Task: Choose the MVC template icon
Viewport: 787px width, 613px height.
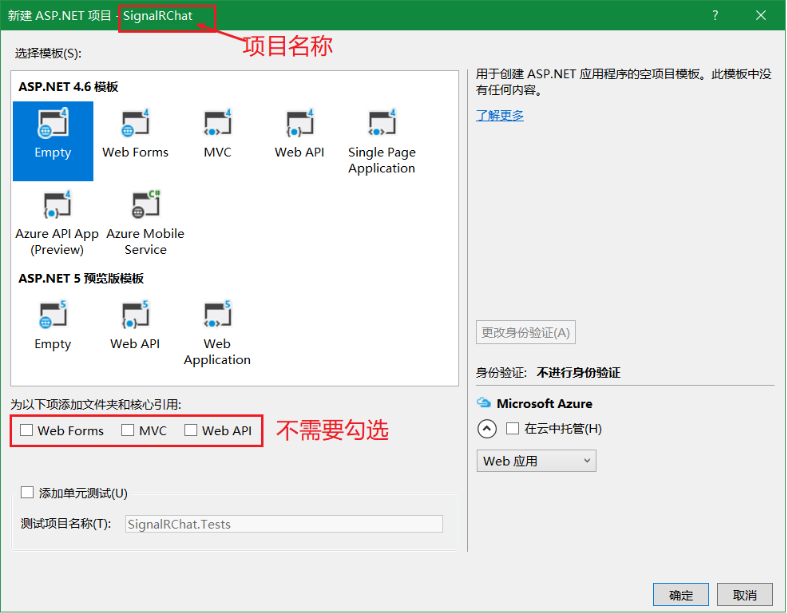Action: [x=217, y=124]
